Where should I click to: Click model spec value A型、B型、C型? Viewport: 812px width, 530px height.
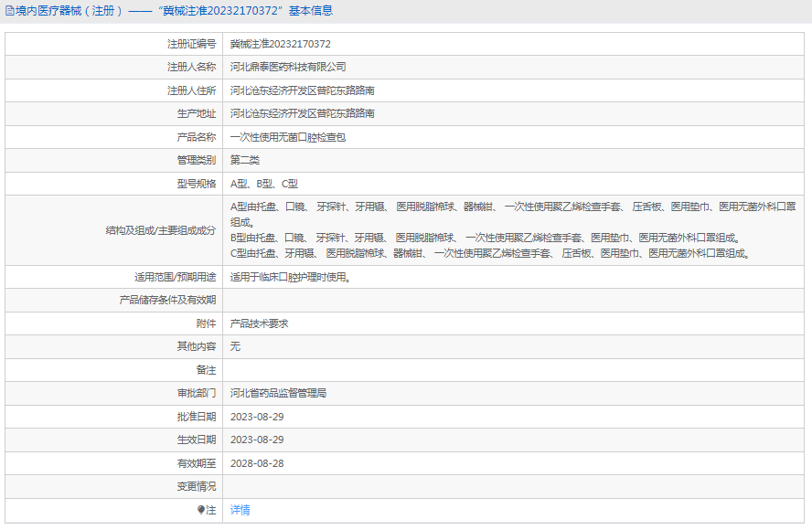(x=263, y=184)
